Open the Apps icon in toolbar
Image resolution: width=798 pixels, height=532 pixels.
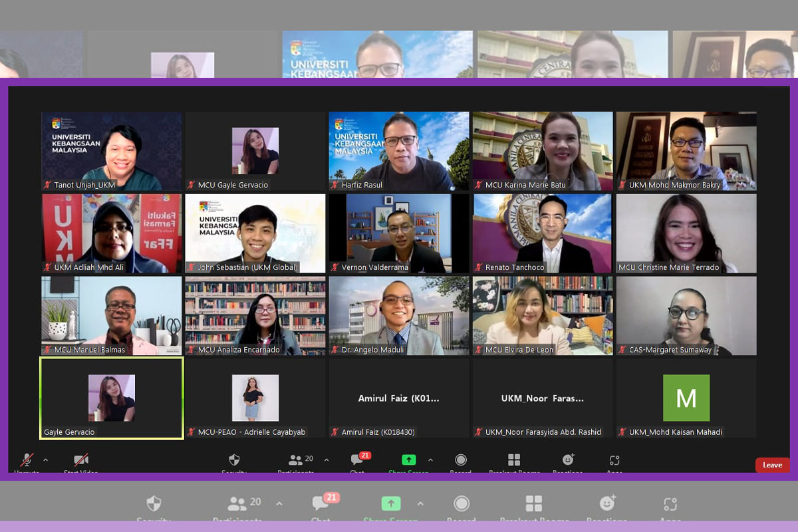tap(614, 460)
